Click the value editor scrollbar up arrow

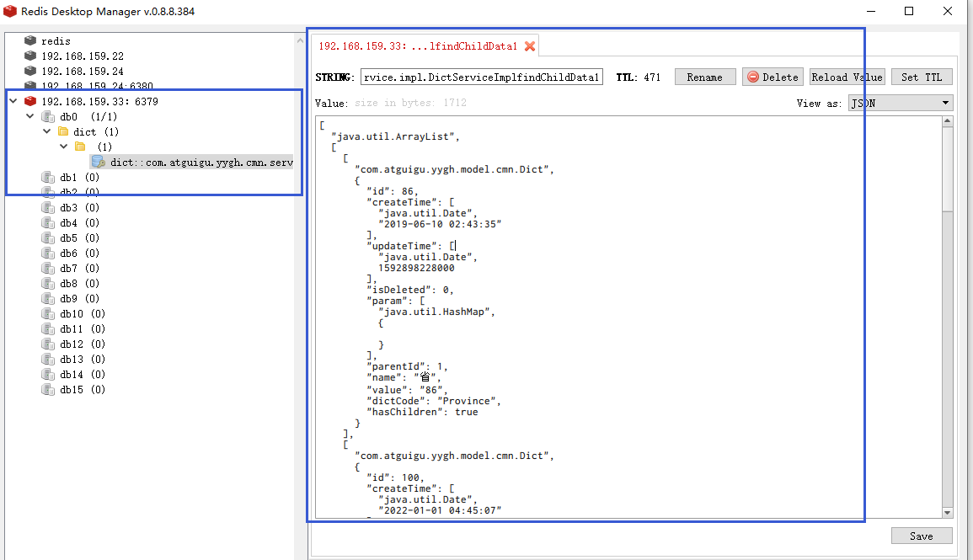[947, 121]
